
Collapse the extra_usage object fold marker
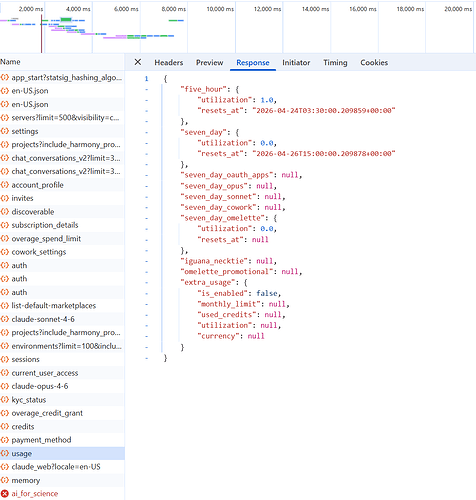146,283
